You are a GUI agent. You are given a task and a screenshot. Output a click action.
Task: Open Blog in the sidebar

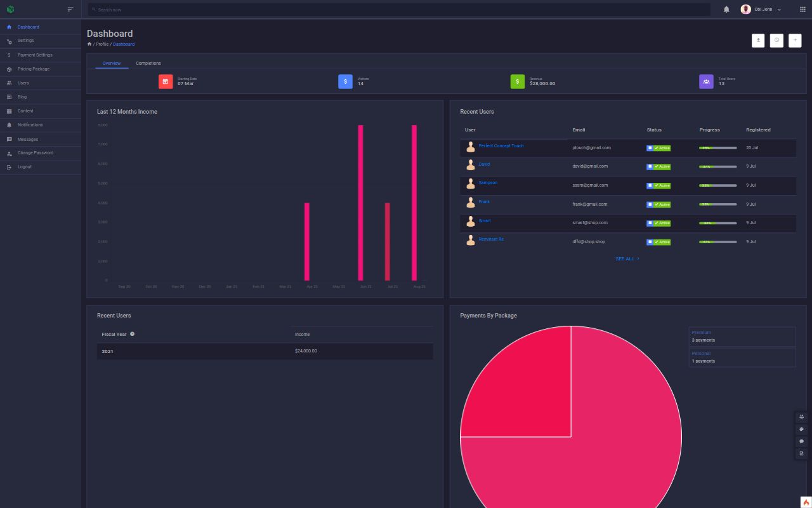41,97
